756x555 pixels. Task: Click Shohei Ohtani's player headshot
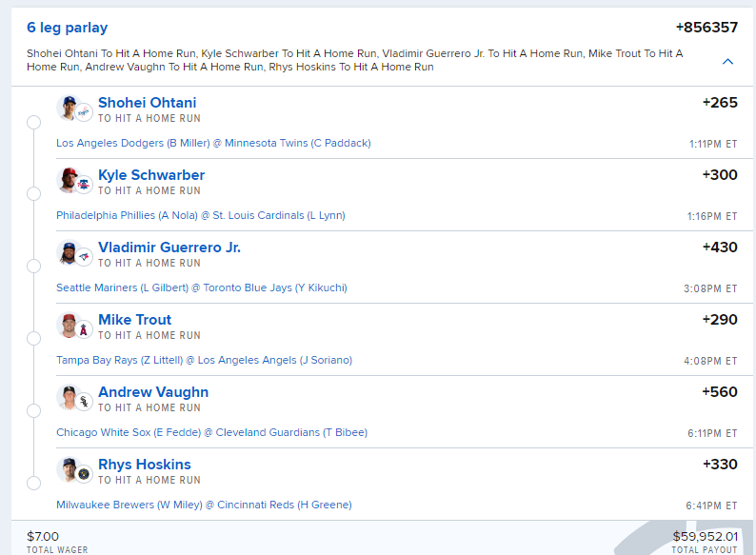(x=69, y=107)
